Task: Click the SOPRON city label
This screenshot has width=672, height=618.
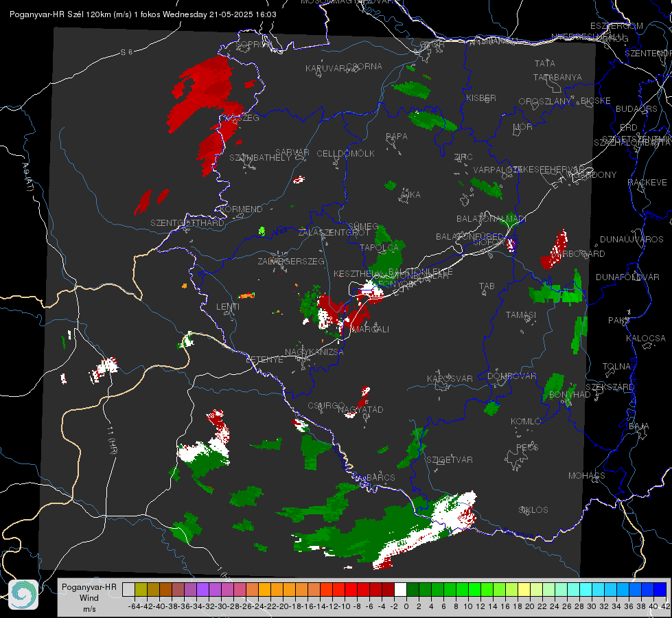Action: pyautogui.click(x=253, y=45)
